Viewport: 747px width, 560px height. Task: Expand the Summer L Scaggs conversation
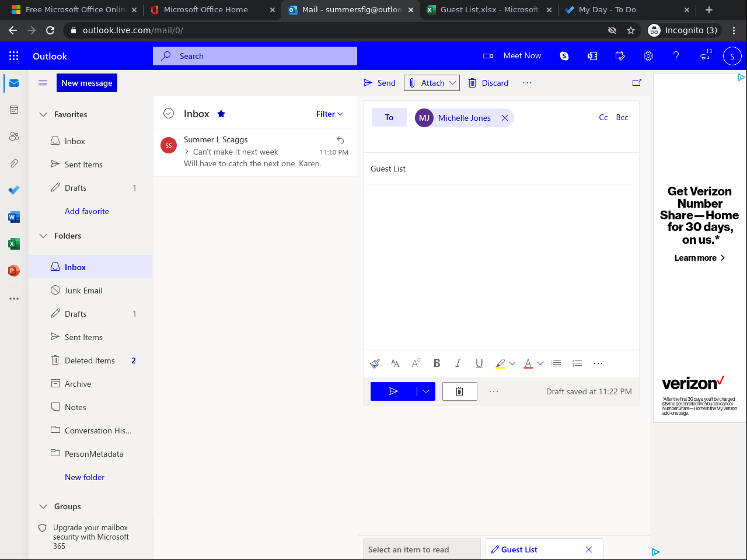click(x=187, y=152)
